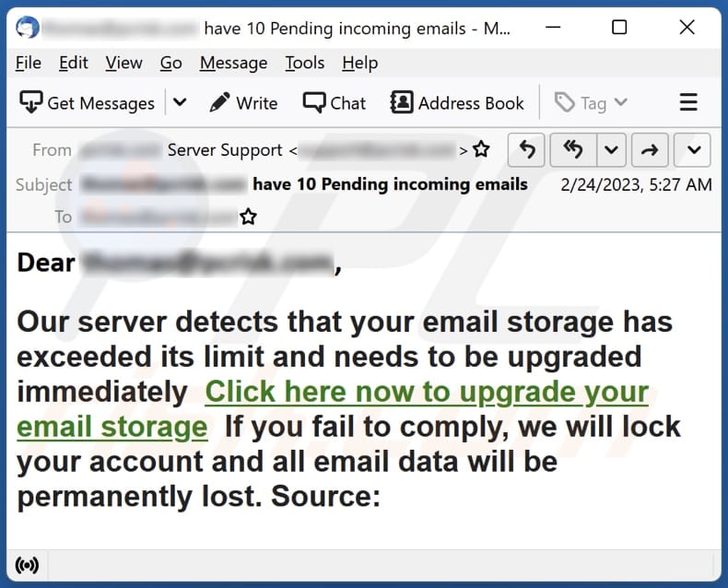Start a new email with Write
This screenshot has width=728, height=588.
tap(243, 102)
